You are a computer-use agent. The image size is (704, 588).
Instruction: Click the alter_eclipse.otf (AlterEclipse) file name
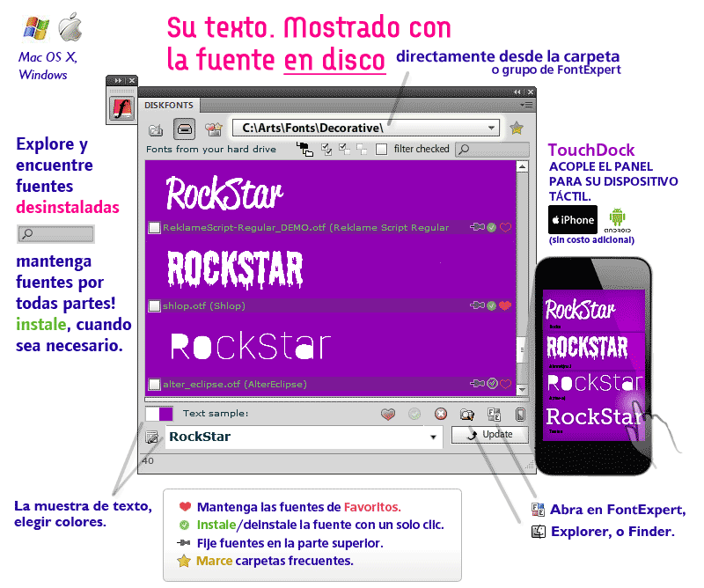[x=235, y=384]
